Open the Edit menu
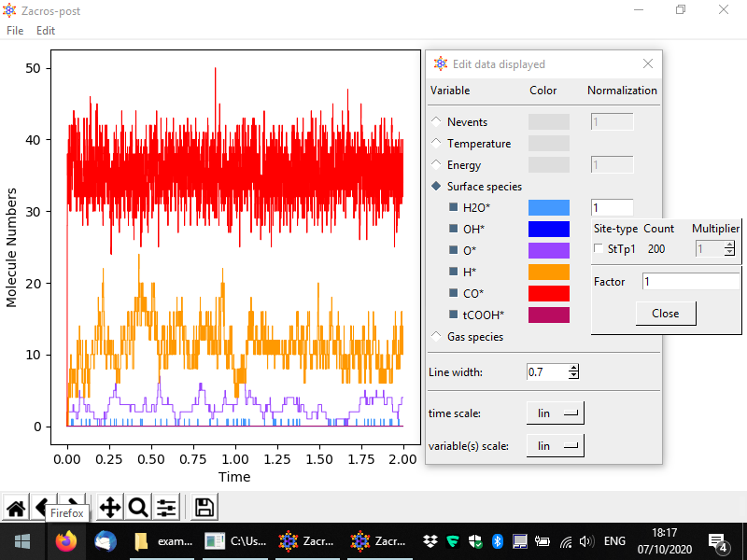 point(46,31)
